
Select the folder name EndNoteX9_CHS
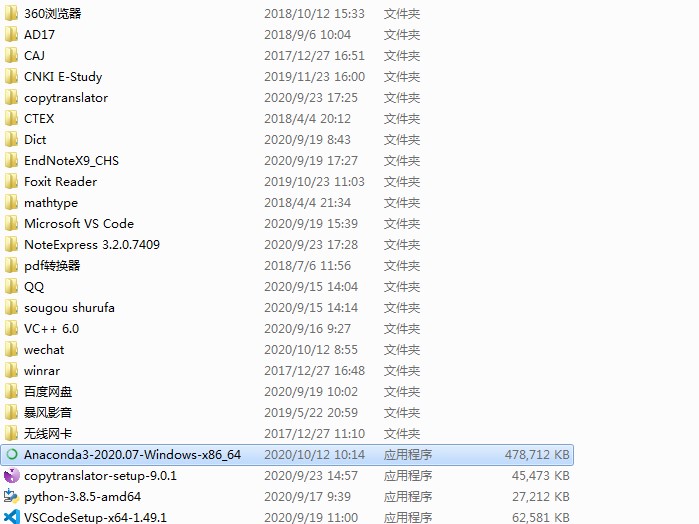71,161
